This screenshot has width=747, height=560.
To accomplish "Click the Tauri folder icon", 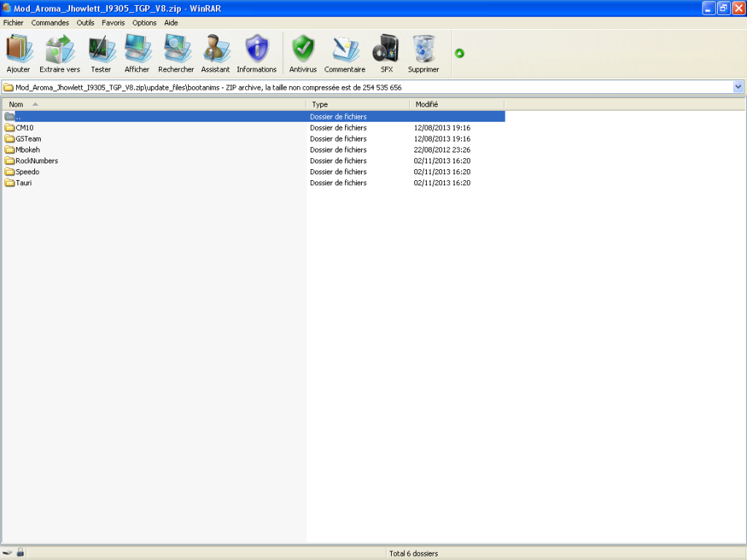I will [x=9, y=182].
